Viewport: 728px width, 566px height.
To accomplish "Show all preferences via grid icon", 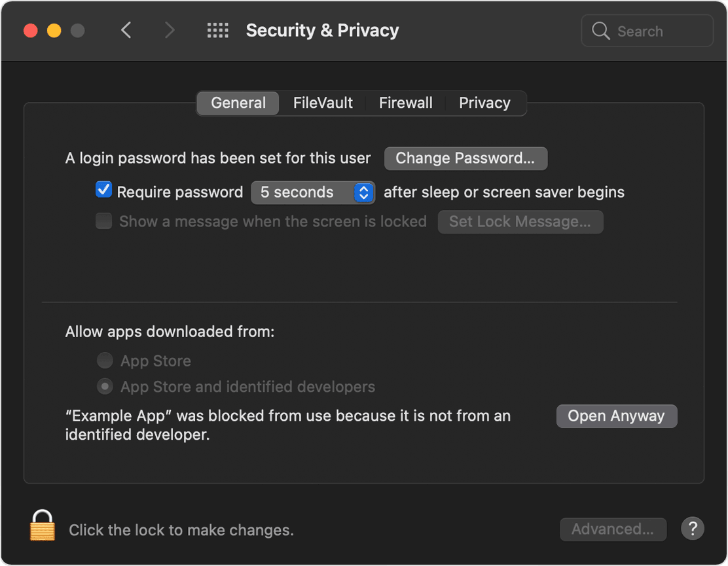I will 217,30.
